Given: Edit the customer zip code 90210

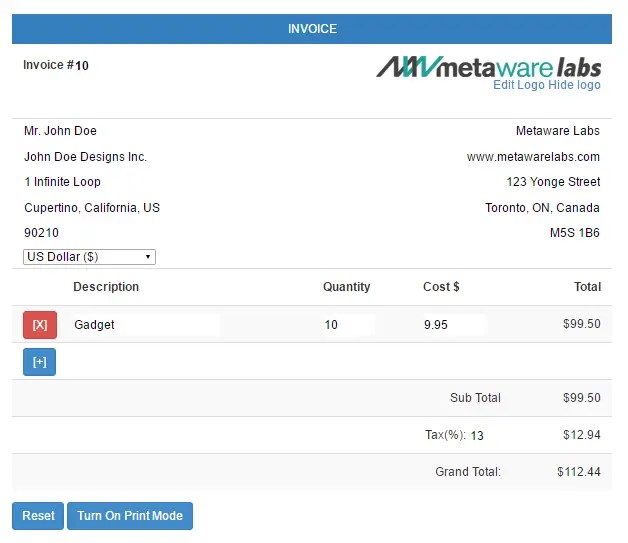Looking at the screenshot, I should 42,233.
